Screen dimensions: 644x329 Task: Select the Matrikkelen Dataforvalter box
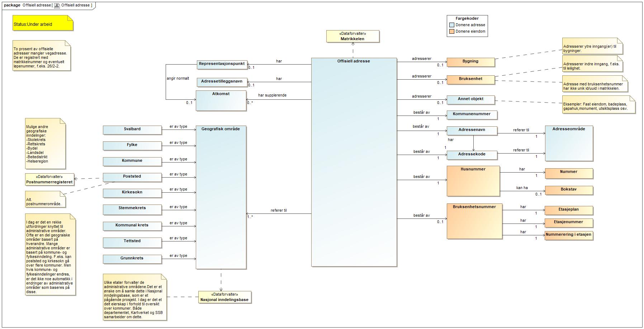tap(352, 36)
